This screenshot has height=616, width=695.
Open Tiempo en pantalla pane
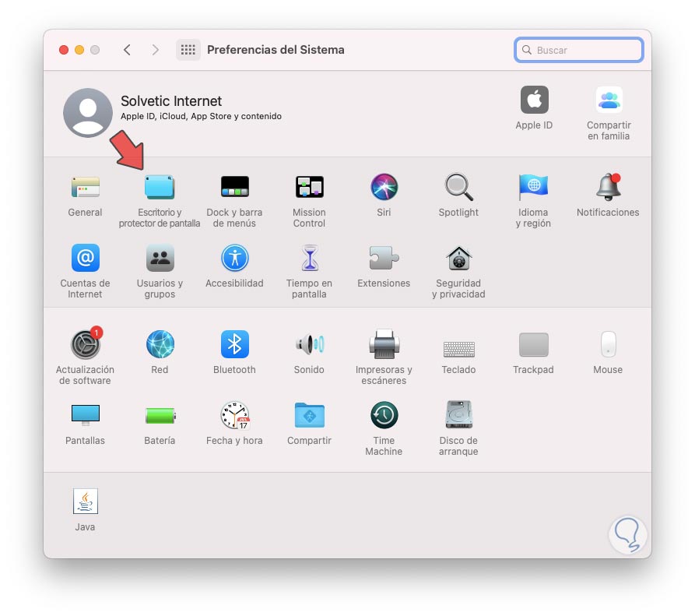(x=310, y=258)
